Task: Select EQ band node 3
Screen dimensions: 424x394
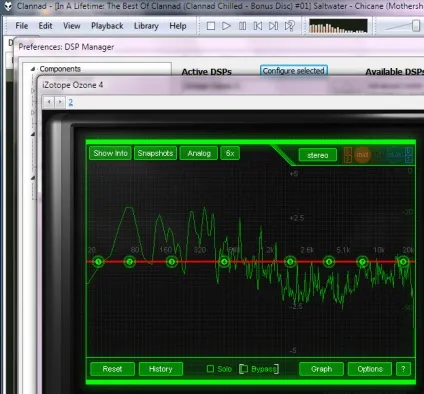Action: [172, 262]
